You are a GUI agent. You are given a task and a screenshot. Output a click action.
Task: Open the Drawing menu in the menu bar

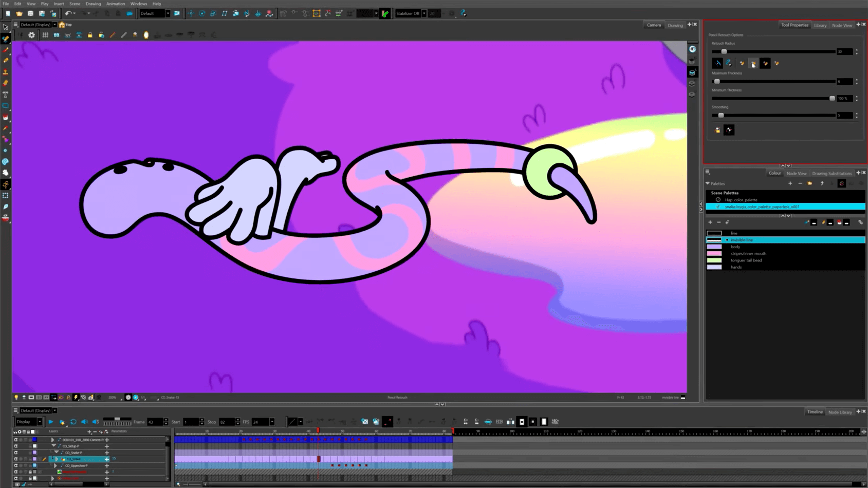tap(93, 4)
